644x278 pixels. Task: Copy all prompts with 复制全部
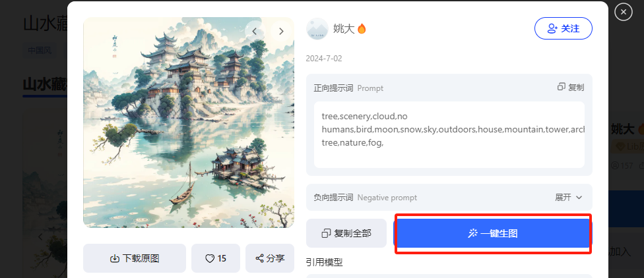pyautogui.click(x=346, y=233)
